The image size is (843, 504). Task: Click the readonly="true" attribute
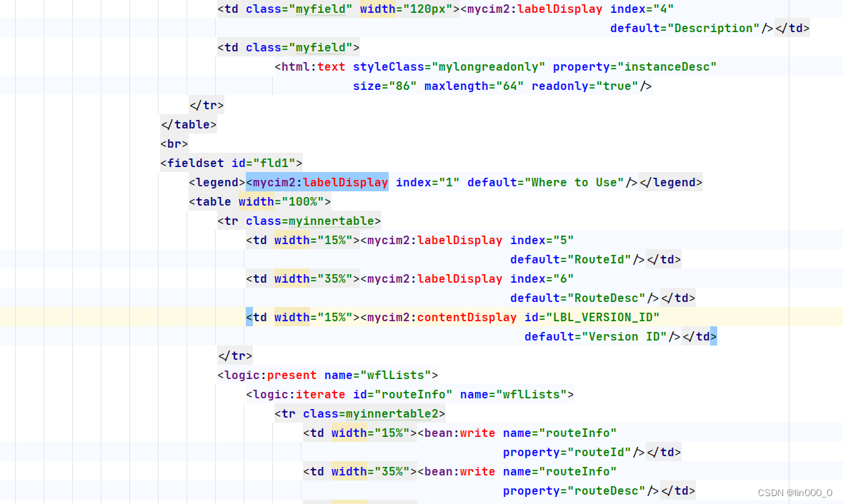click(585, 86)
